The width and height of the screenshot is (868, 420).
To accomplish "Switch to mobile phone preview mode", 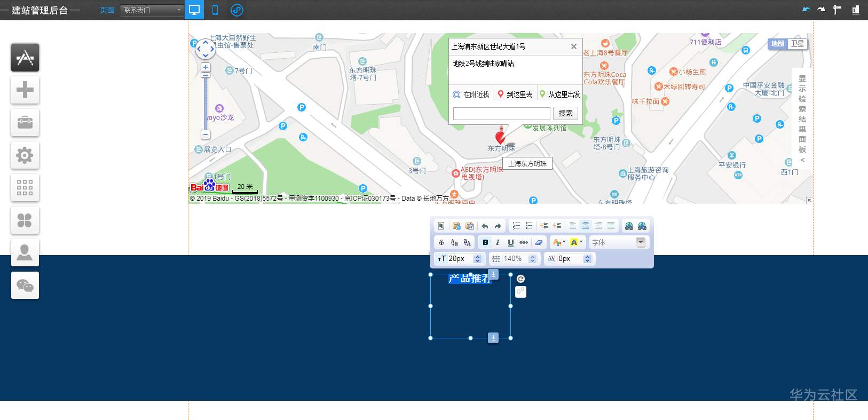I will [x=215, y=10].
